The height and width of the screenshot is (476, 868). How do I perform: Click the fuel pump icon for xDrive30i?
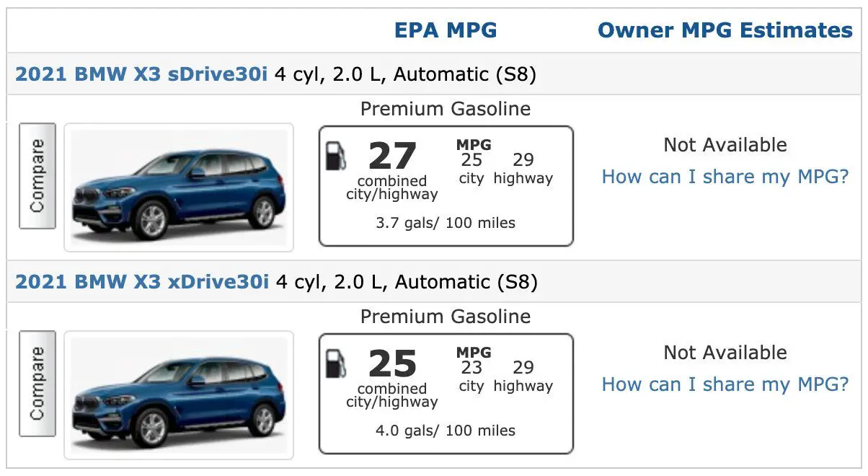[x=335, y=364]
